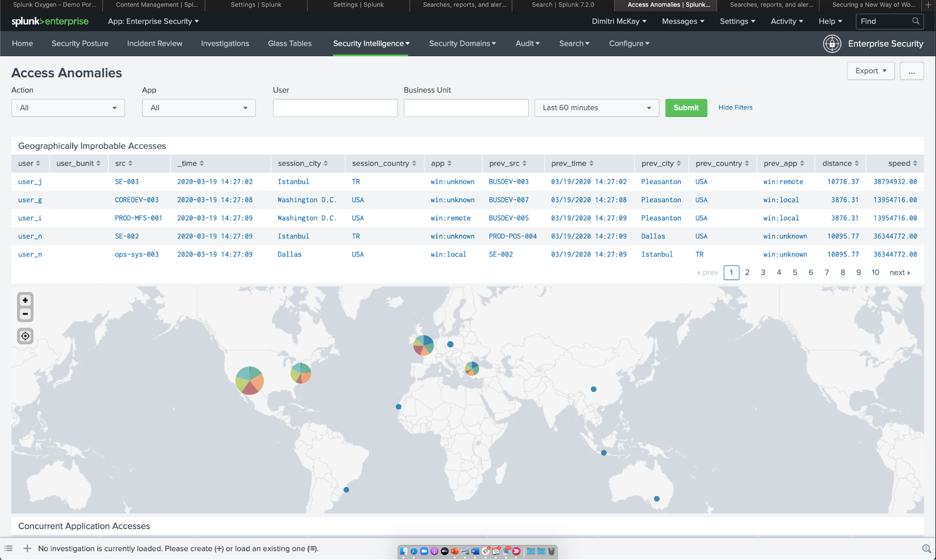Open the App: Enterprise Security dropdown
The height and width of the screenshot is (560, 936).
click(153, 22)
